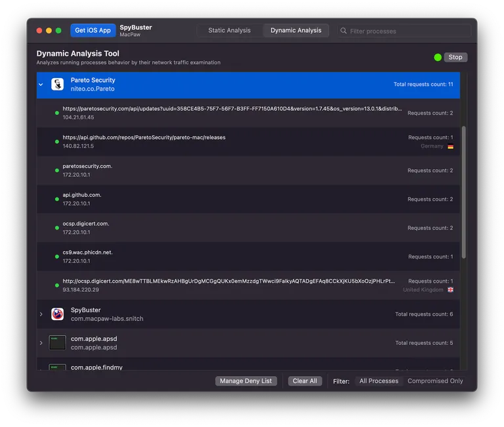
Task: Click the Germany country label
Action: 432,146
